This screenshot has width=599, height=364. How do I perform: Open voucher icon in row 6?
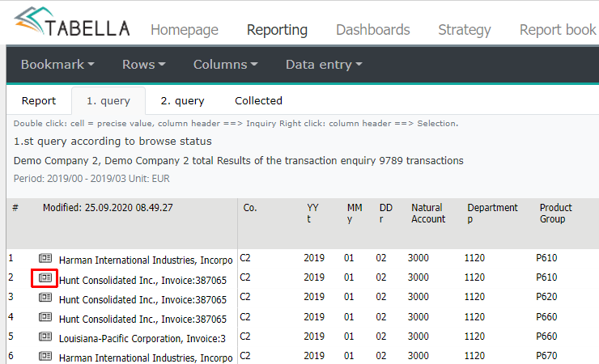[45, 356]
